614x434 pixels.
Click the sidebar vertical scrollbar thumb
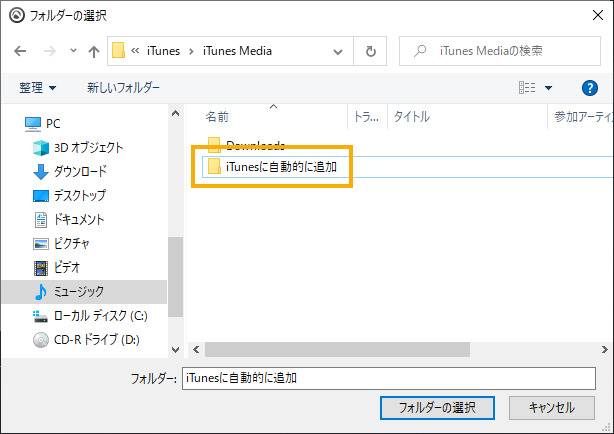pyautogui.click(x=175, y=277)
